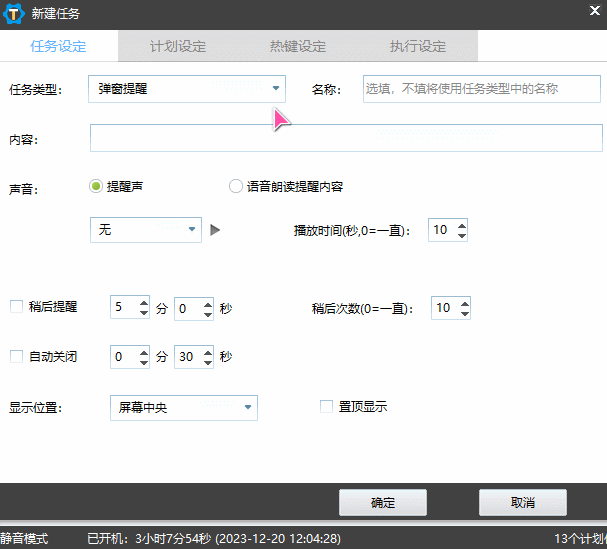Decrease auto-close minutes using down arrow
Image resolution: width=607 pixels, height=549 pixels.
point(143,361)
